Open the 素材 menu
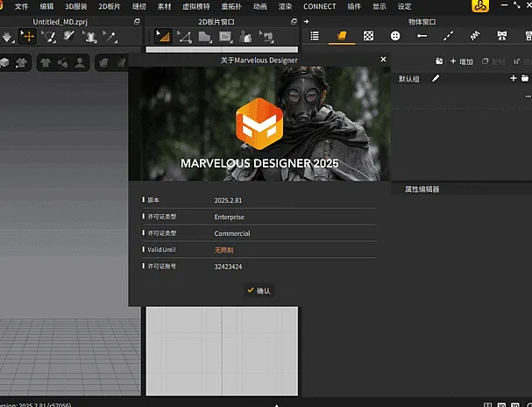Viewport: 532px width, 407px height. (x=164, y=6)
